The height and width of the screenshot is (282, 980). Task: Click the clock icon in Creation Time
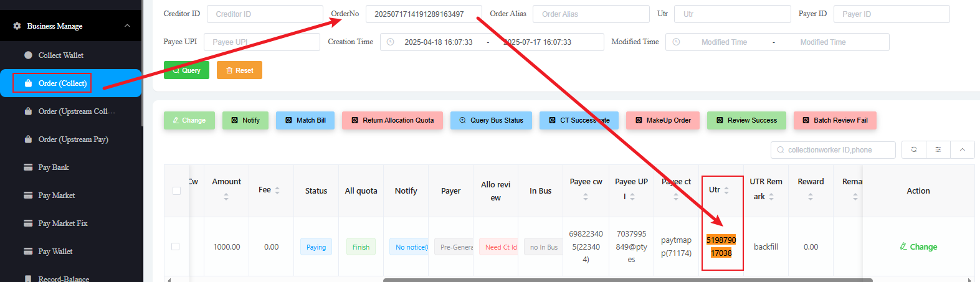(x=391, y=42)
